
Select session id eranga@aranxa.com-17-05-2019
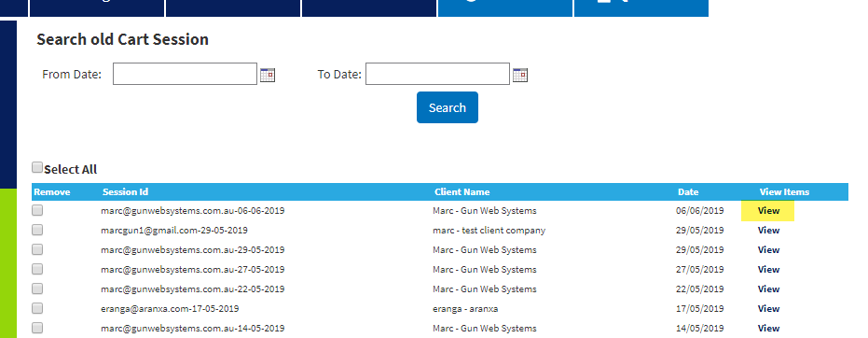coord(170,309)
